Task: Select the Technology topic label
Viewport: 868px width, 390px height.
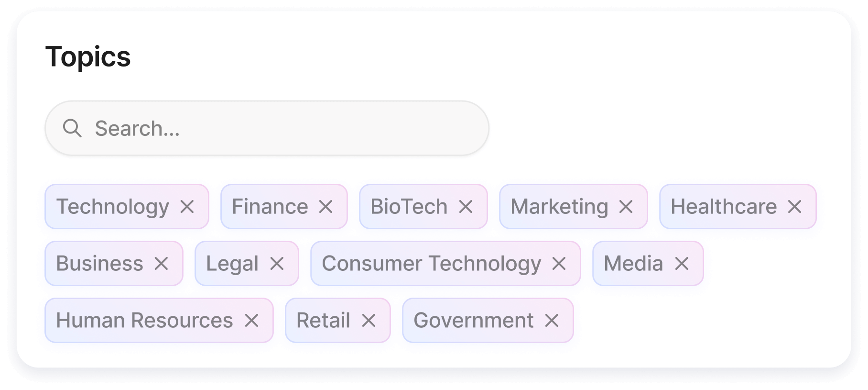Action: [x=113, y=207]
